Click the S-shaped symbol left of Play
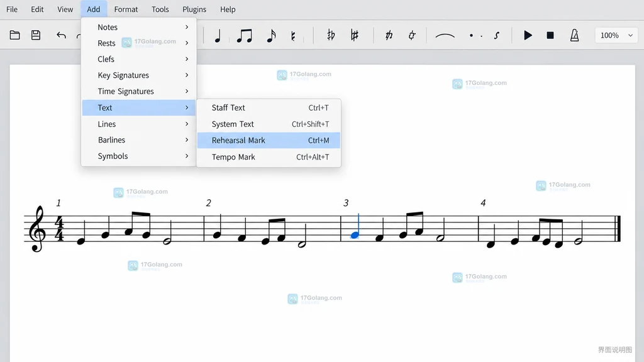This screenshot has width=644, height=362. click(x=497, y=36)
